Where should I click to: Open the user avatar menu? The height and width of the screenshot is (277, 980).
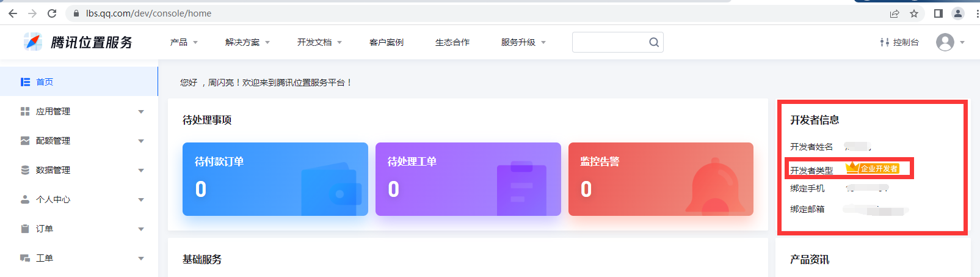pos(945,42)
